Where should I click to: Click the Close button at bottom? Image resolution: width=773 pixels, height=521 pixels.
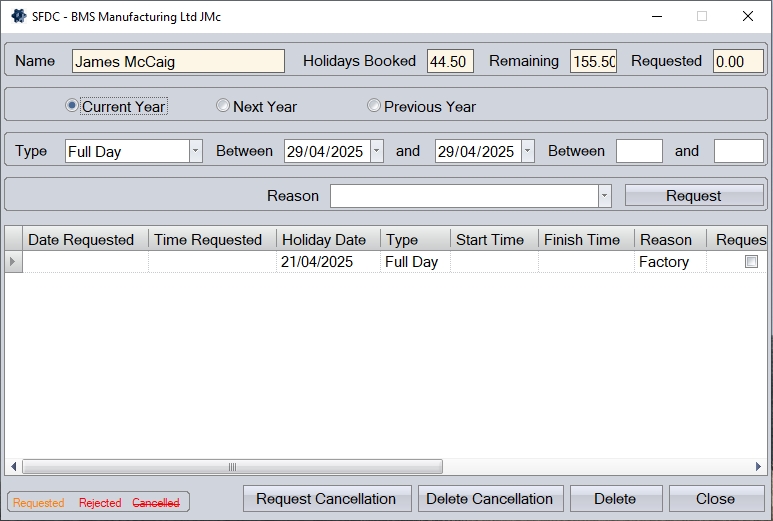[x=716, y=499]
